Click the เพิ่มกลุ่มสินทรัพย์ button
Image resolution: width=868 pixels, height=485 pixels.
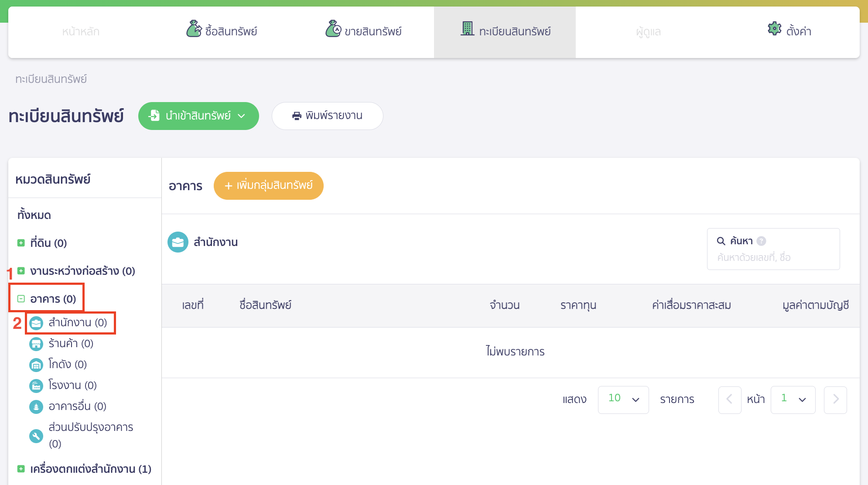(x=269, y=186)
